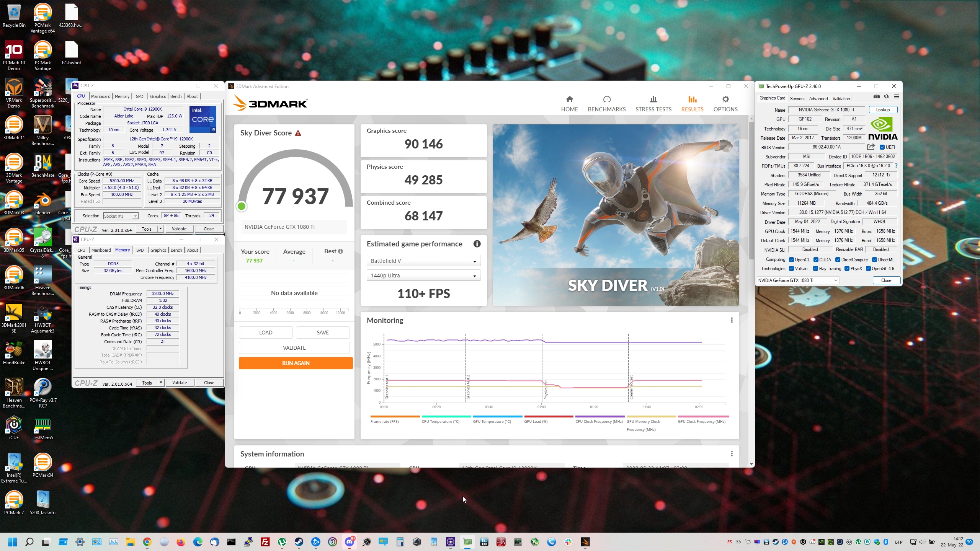The image size is (980, 551).
Task: Open the TestMem5 desktop shortcut
Action: click(x=43, y=428)
